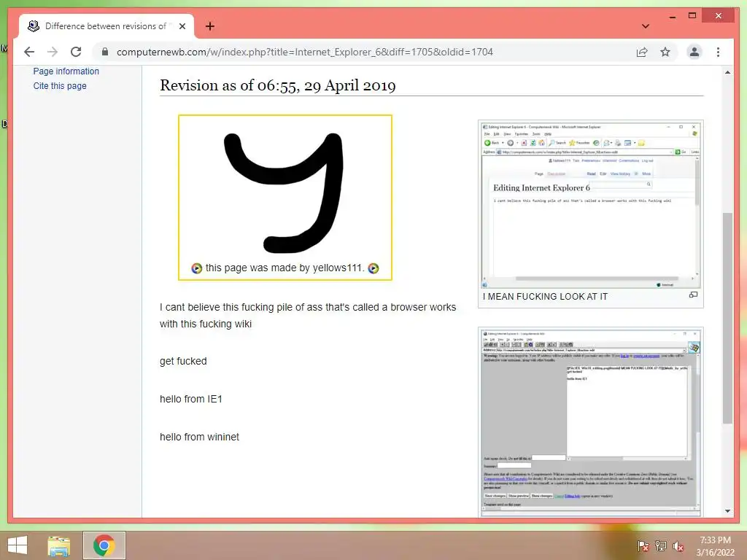Open a new browser tab
Viewport: 747px width, 560px height.
pos(209,26)
